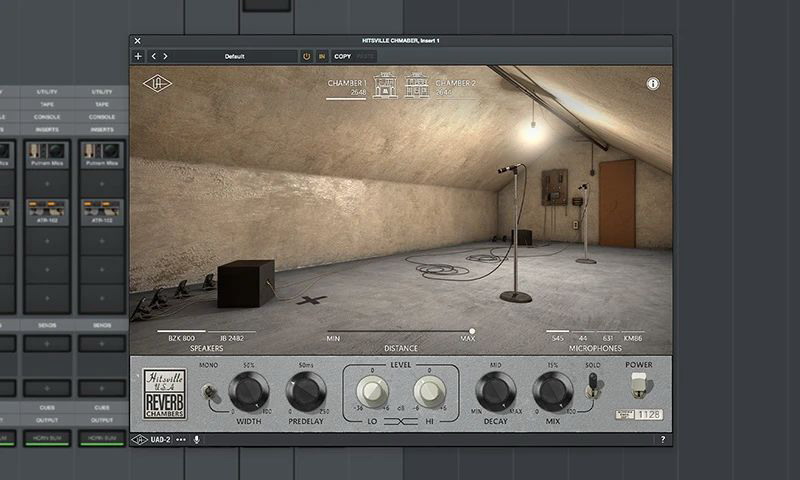This screenshot has height=480, width=800.
Task: Click the plus icon to add preset
Action: [x=138, y=57]
